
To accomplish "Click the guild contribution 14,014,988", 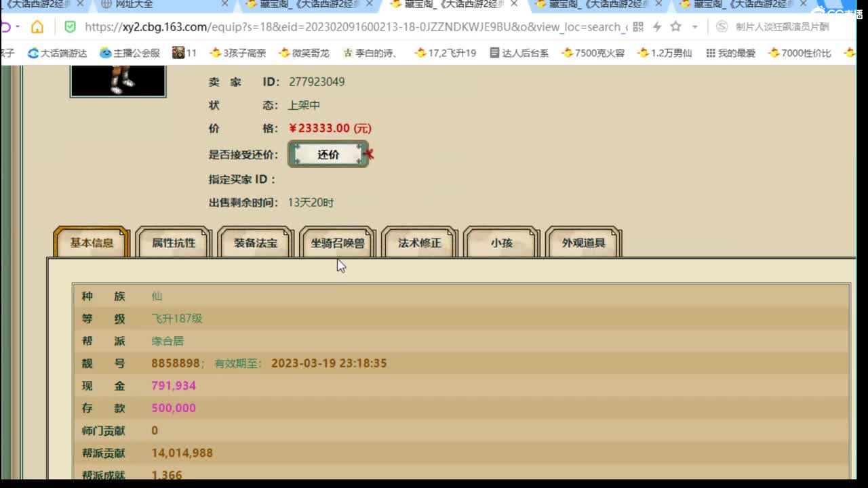I will point(182,453).
